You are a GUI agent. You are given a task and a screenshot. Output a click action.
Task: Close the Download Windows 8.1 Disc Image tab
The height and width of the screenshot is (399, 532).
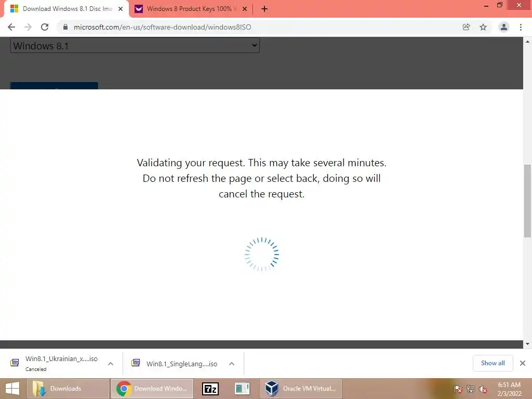point(121,9)
